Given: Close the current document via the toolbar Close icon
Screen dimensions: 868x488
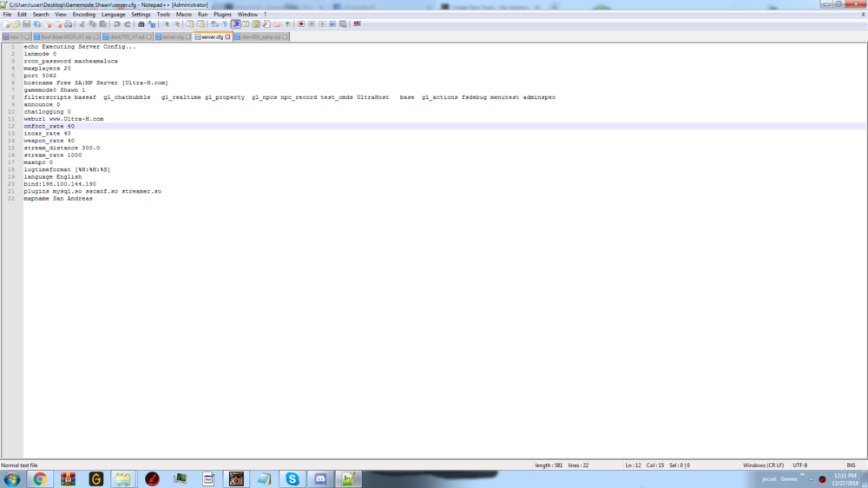Looking at the screenshot, I should click(48, 24).
